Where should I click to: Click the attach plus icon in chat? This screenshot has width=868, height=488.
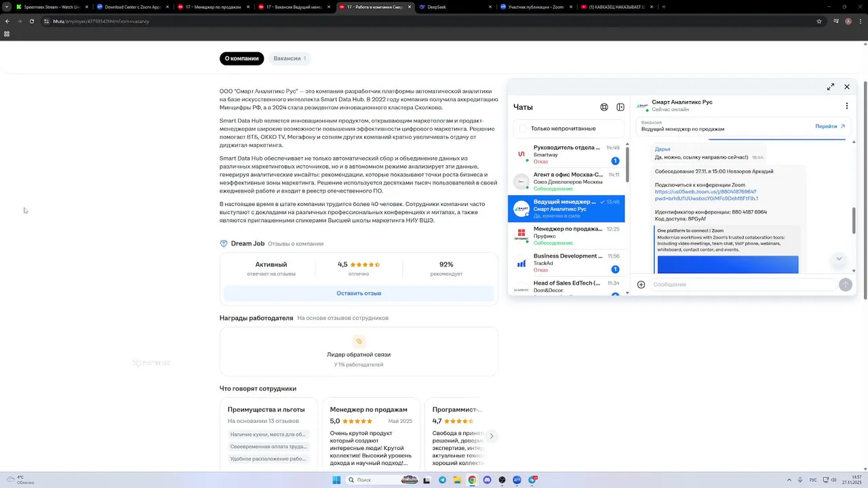coord(641,285)
